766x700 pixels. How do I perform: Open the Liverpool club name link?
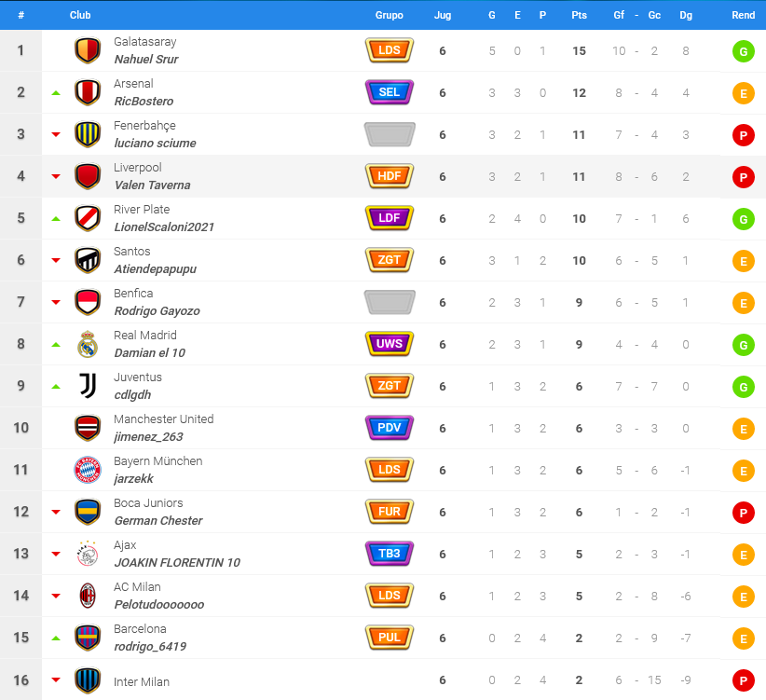point(138,168)
